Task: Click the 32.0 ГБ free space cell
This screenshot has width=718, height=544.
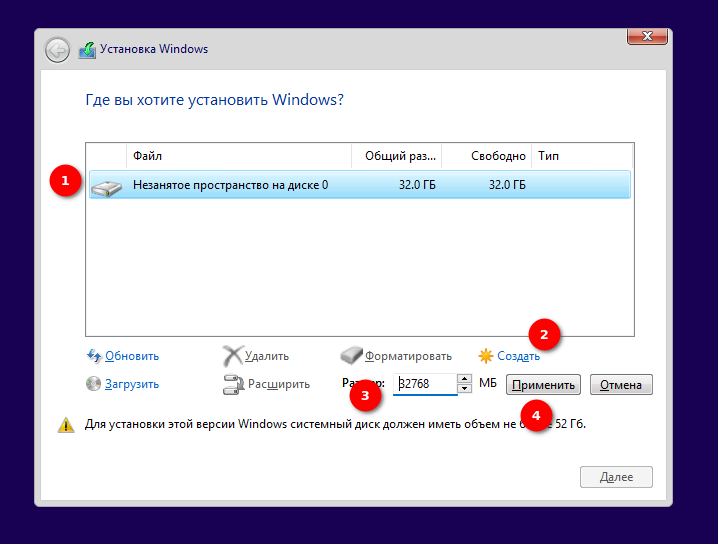Action: 507,185
